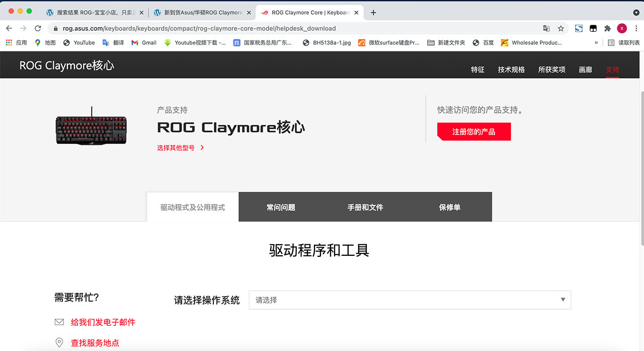Open the Chrome profile avatar
The height and width of the screenshot is (351, 644).
[622, 28]
